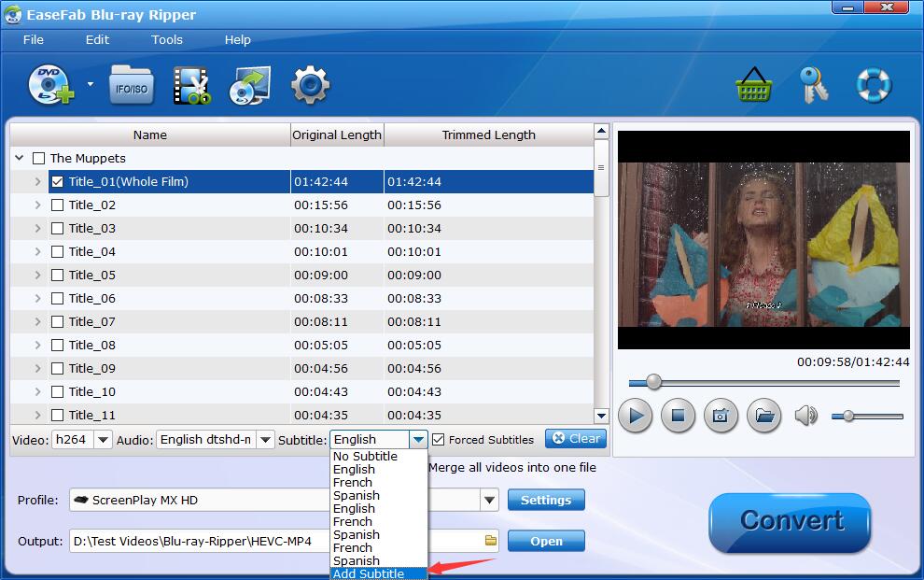Click the list scroll down arrow

(601, 416)
